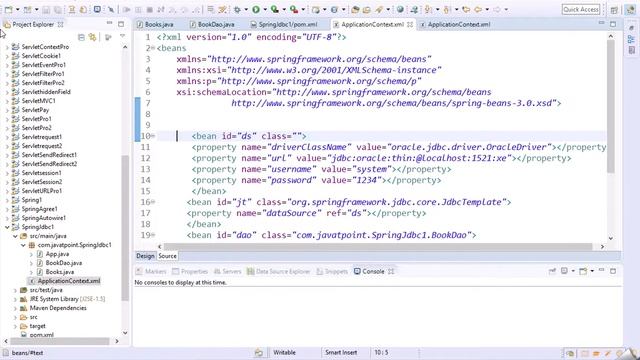Click the editor vertical scrollbar thumb
Viewport: 640px width, 360px height.
611,106
